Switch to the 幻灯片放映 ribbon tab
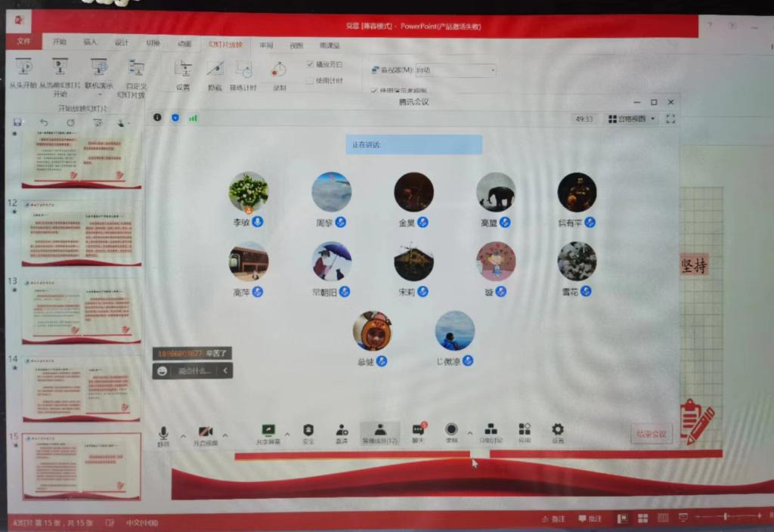 pos(225,44)
